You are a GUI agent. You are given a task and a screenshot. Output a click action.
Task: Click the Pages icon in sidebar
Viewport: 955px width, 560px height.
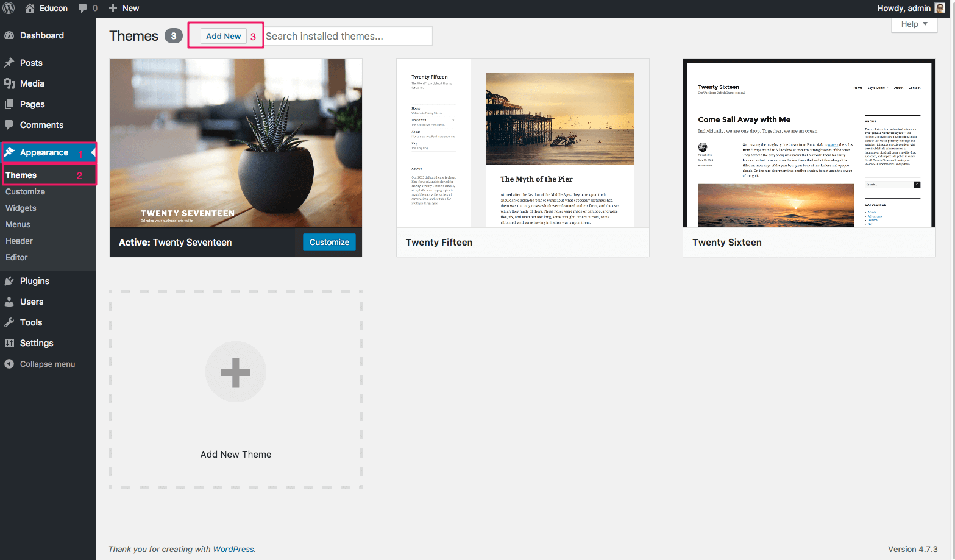point(9,104)
